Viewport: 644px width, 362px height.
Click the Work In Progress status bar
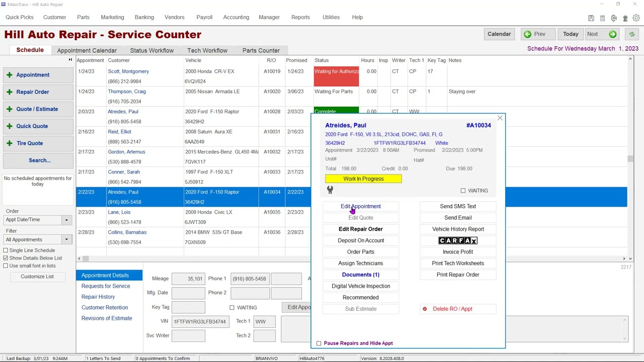[363, 179]
